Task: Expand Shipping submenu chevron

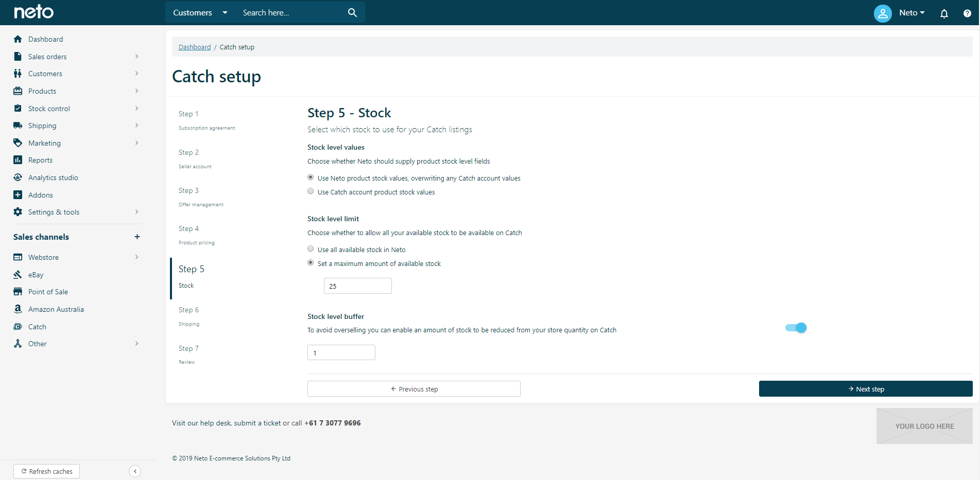Action: [x=136, y=126]
